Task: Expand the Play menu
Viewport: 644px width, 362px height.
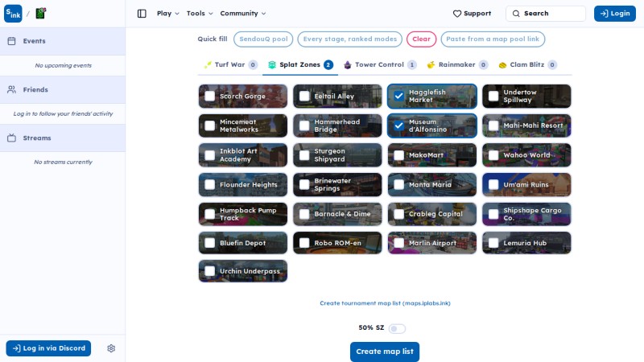Action: click(x=168, y=14)
